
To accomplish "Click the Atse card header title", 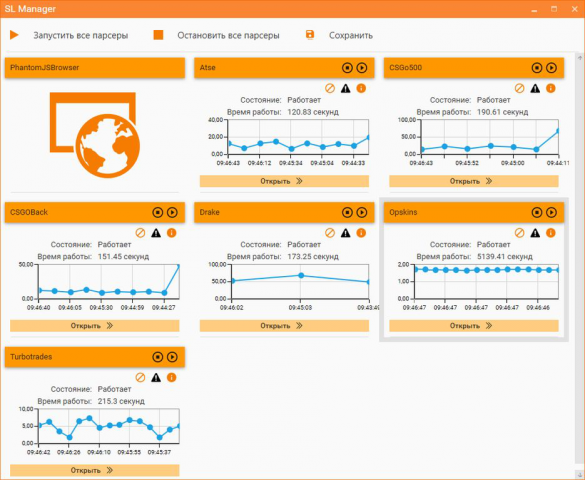I will coord(207,68).
